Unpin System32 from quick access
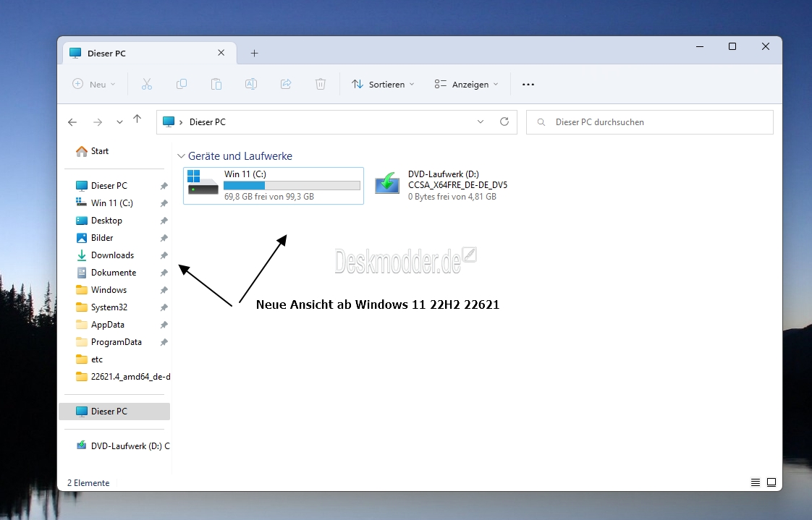This screenshot has height=520, width=812. tap(164, 307)
